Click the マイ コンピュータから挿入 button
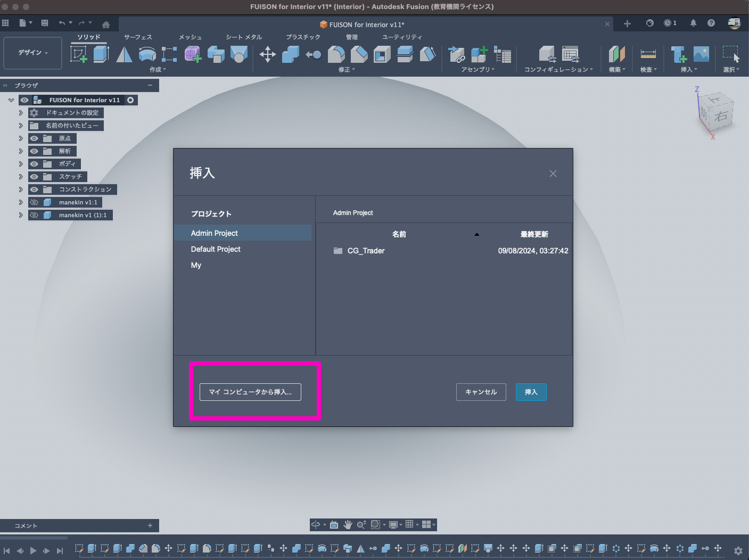This screenshot has width=749, height=560. coord(250,392)
